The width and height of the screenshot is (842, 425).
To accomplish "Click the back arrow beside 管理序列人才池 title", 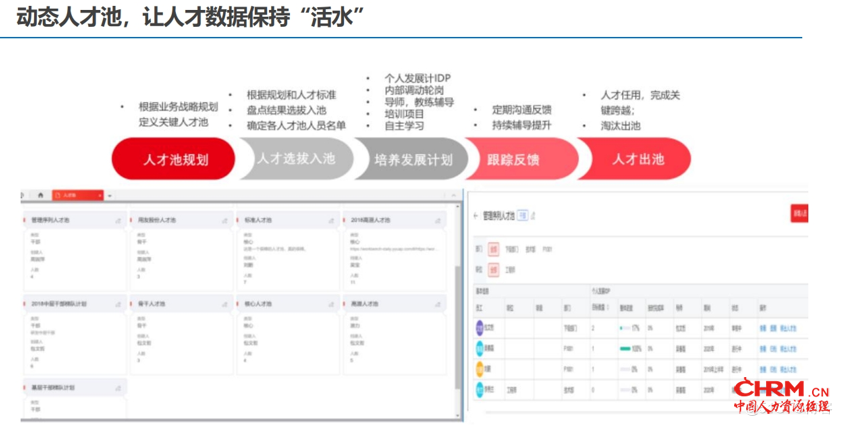I will (x=475, y=214).
